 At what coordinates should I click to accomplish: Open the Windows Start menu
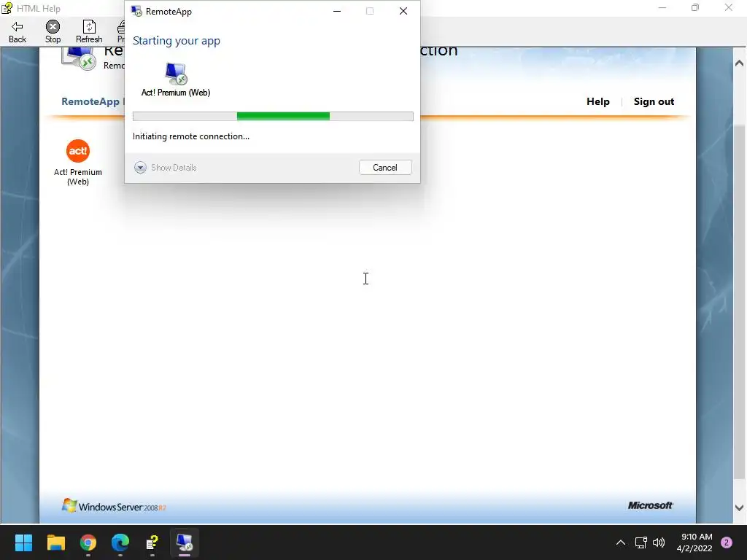[23, 542]
